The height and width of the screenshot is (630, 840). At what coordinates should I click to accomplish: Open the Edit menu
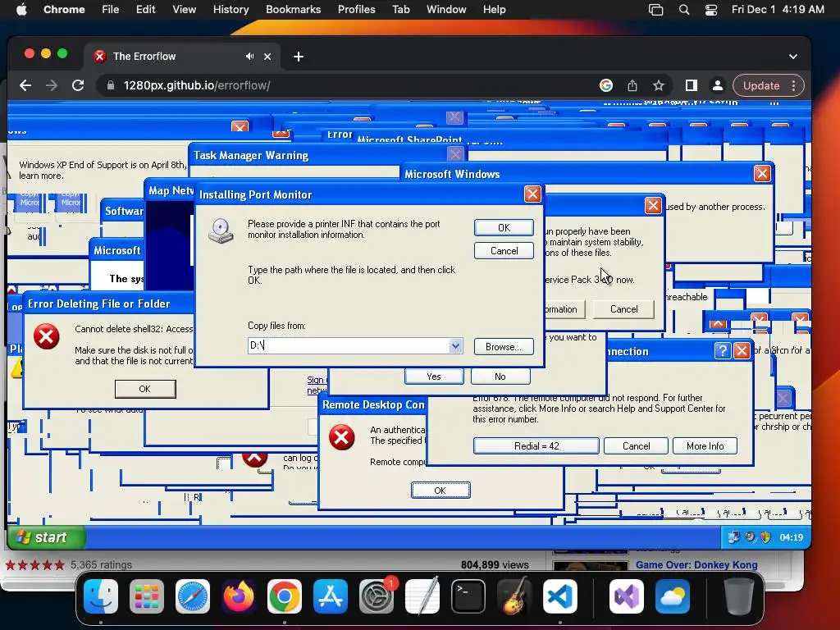click(145, 9)
